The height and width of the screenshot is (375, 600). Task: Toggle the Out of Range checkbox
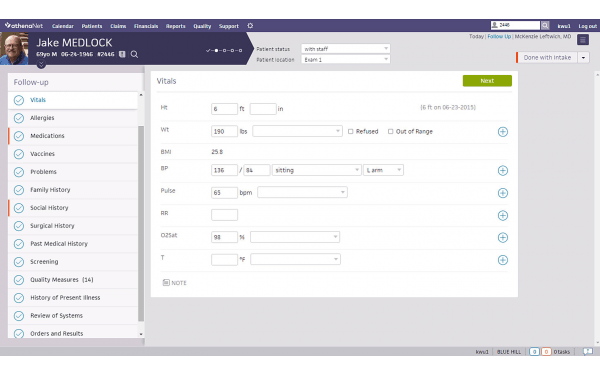(390, 131)
